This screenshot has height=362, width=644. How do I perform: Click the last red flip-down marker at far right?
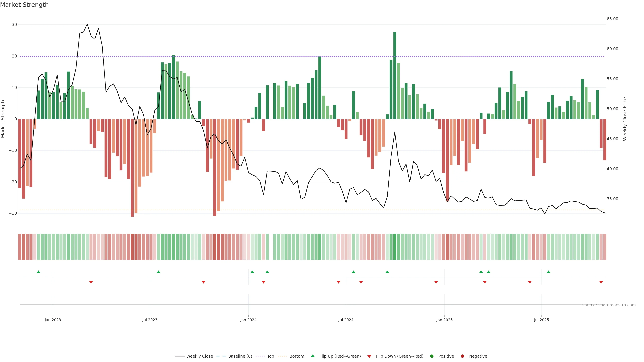[601, 282]
